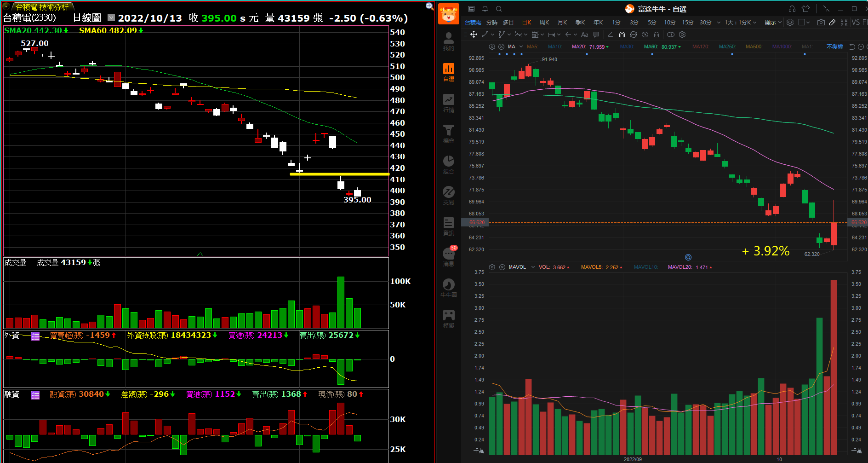The height and width of the screenshot is (463, 868).
Task: Toggle the magnet snap tool
Action: [622, 35]
